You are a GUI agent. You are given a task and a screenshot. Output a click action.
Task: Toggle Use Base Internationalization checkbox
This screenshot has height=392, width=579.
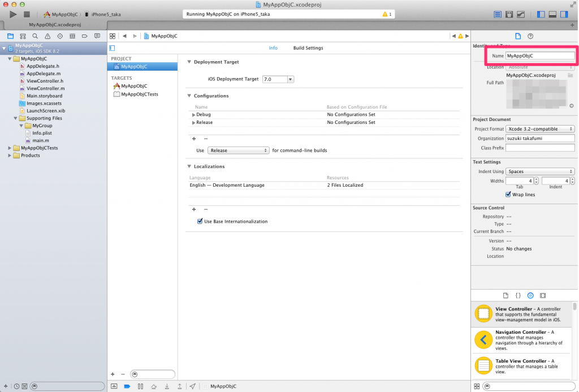[200, 222]
